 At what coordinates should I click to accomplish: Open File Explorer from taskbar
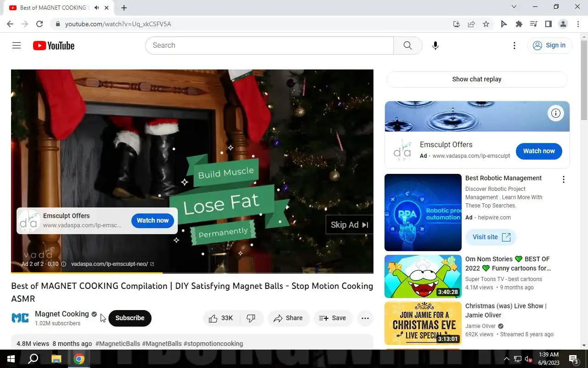click(x=56, y=359)
